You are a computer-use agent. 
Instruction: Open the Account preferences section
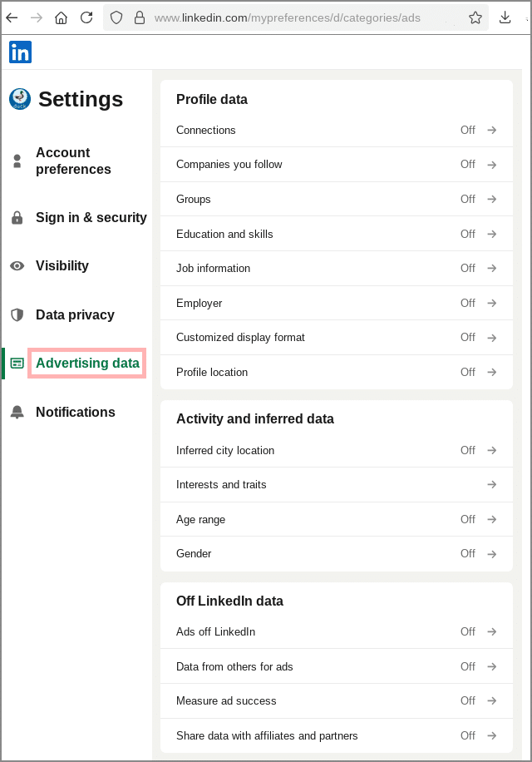75,161
